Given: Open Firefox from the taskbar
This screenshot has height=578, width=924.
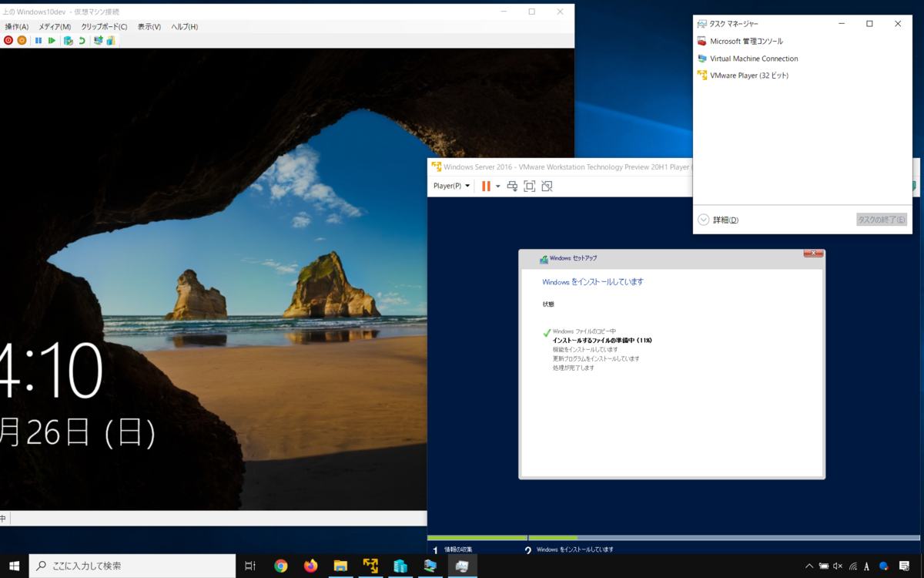Looking at the screenshot, I should [x=310, y=566].
